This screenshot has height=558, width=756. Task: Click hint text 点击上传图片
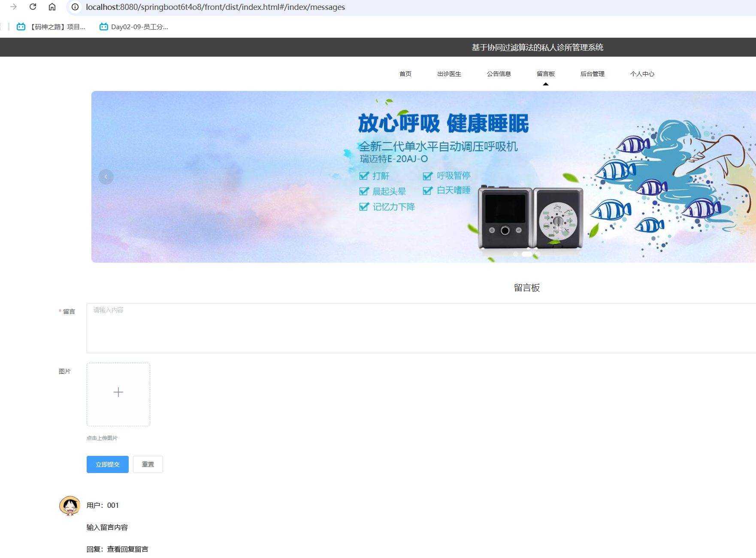[x=102, y=438]
